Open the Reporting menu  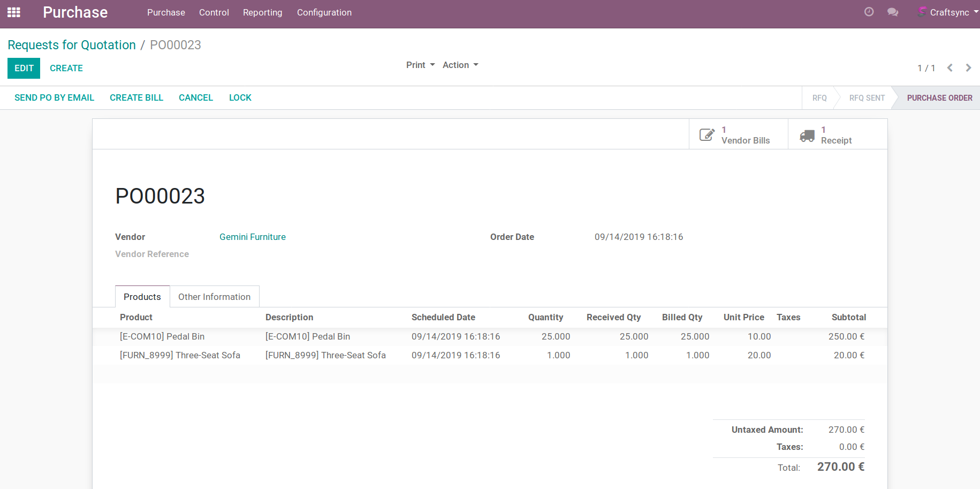262,12
